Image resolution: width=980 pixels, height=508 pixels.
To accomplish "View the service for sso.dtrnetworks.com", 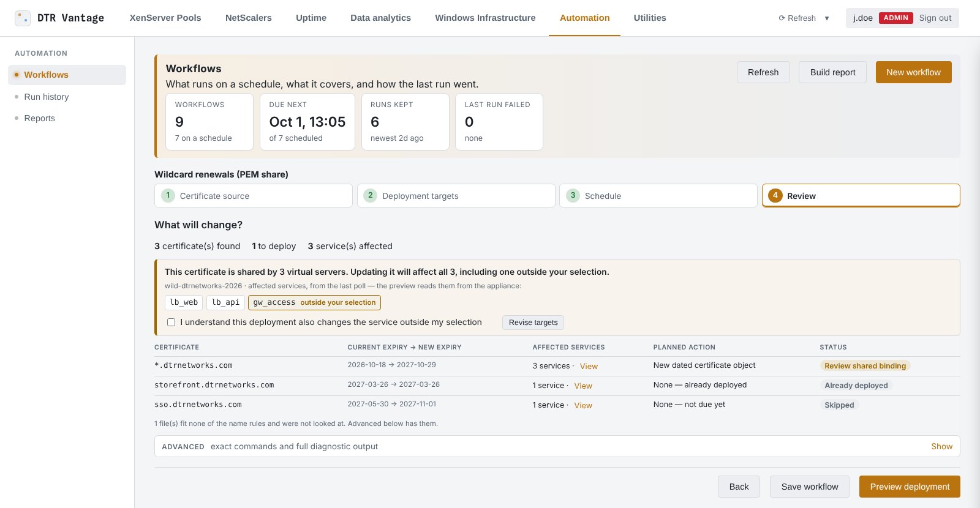I will coord(583,406).
